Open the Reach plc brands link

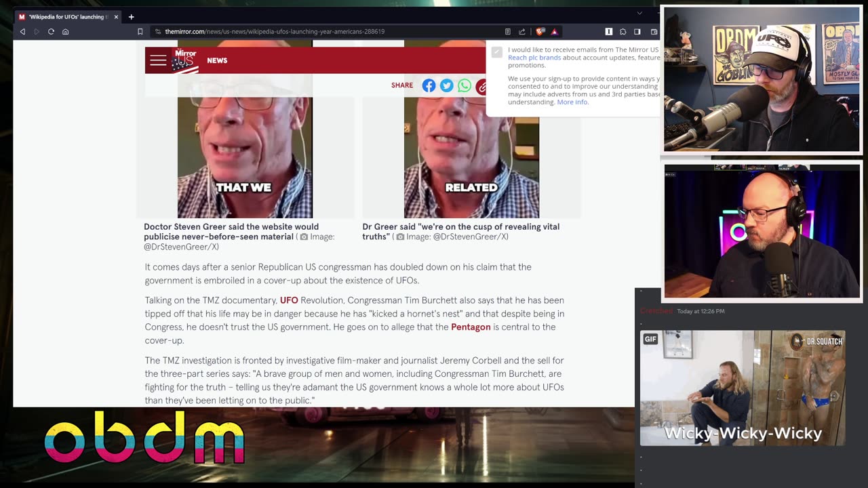(x=534, y=58)
